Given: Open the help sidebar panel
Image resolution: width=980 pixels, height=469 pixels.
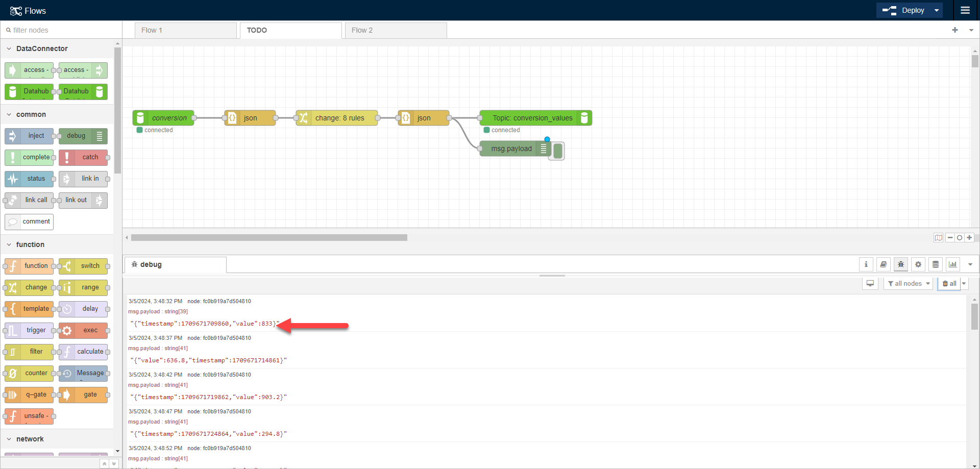Looking at the screenshot, I should coord(884,264).
